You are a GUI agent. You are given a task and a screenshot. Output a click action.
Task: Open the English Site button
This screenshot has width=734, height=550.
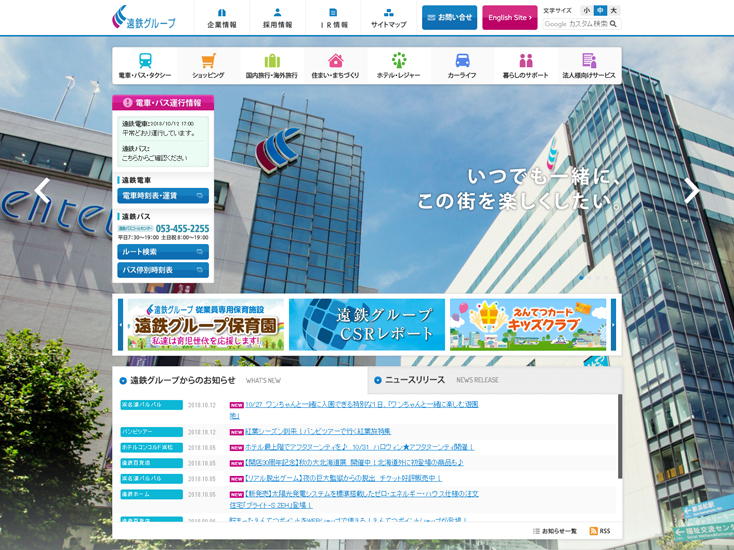(x=510, y=17)
